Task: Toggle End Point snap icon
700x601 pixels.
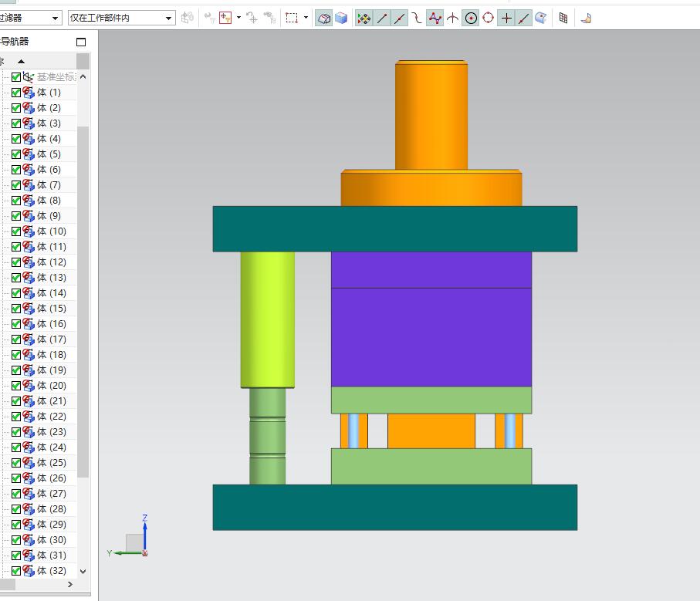Action: point(381,18)
